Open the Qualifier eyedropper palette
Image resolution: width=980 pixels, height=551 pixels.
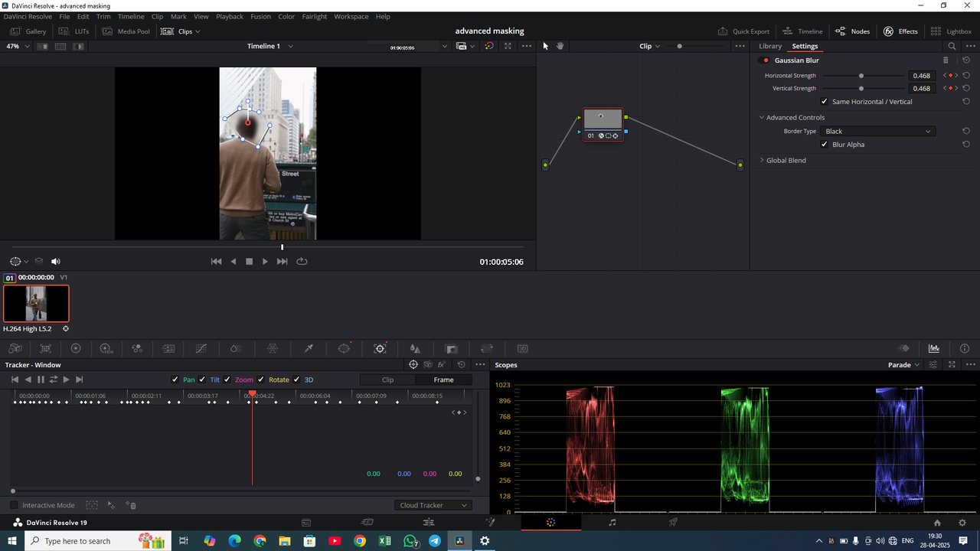coord(309,348)
